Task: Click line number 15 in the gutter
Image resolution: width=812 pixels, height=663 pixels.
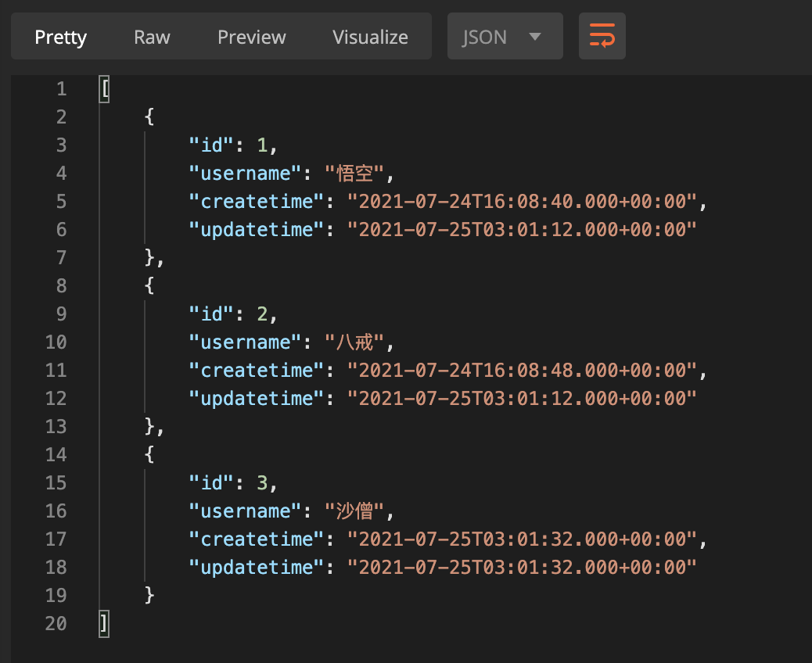Action: coord(56,482)
